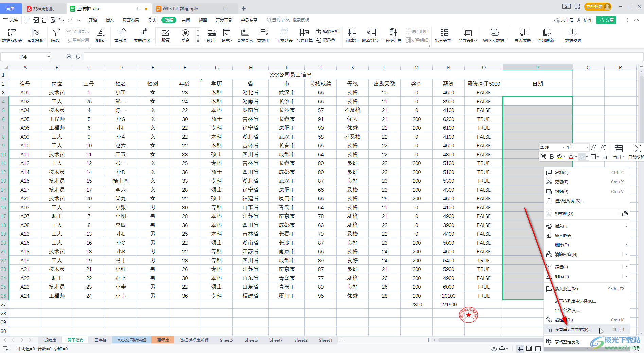Viewport: 644px width, 353px height.
Task: Click increase font size A+ in mini toolbar
Action: pos(594,147)
